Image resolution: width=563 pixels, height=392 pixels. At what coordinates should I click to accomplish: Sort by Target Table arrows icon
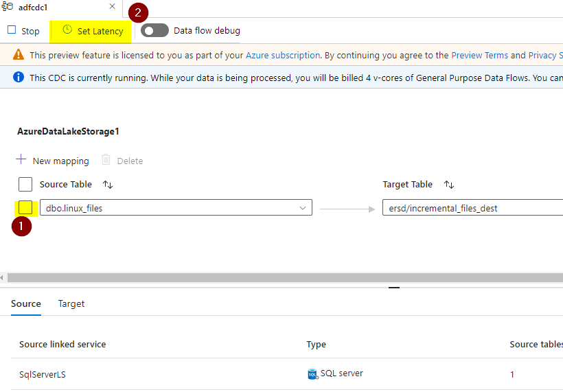(449, 185)
